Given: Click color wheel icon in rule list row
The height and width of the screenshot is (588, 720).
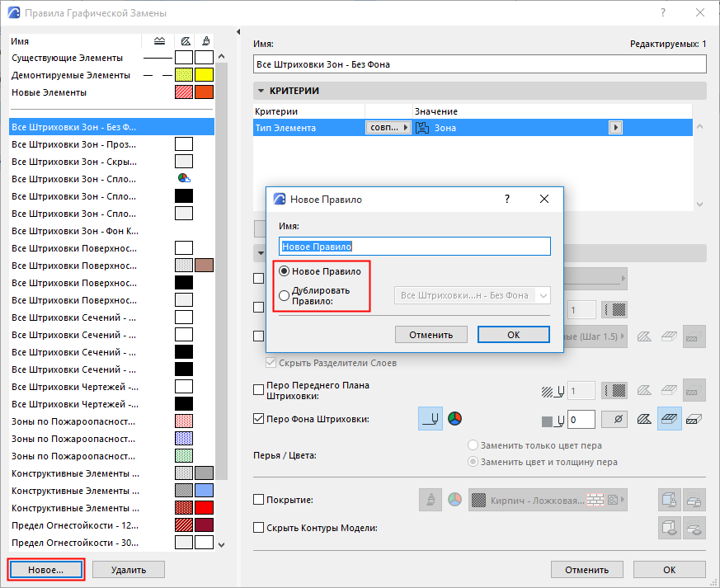Looking at the screenshot, I should [x=184, y=178].
